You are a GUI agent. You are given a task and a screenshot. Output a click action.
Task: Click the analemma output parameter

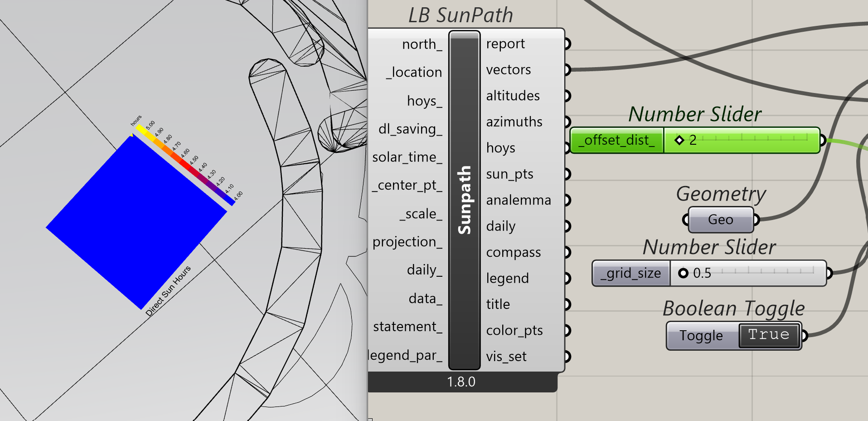pos(519,201)
